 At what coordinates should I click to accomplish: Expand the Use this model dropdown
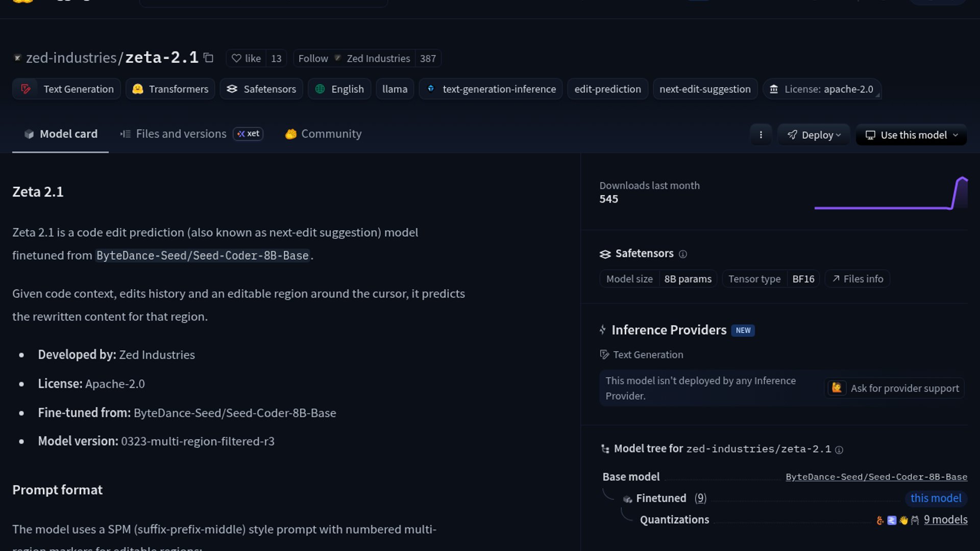pos(911,135)
